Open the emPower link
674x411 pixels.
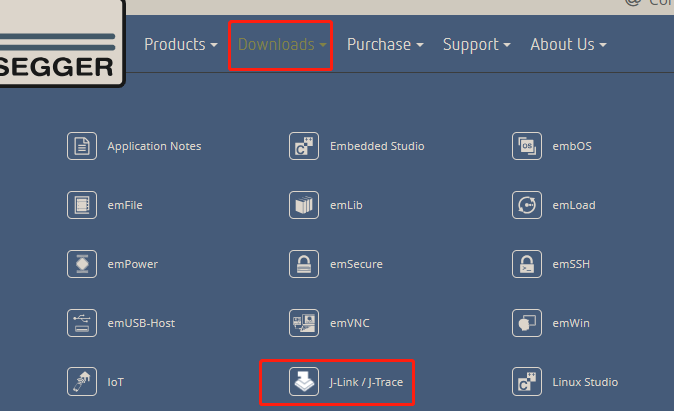click(x=132, y=264)
